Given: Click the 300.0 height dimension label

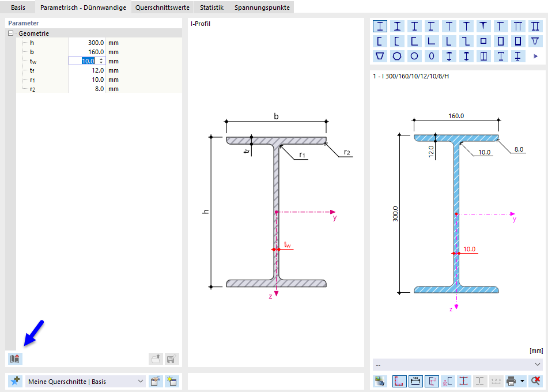Looking at the screenshot, I should coord(395,214).
